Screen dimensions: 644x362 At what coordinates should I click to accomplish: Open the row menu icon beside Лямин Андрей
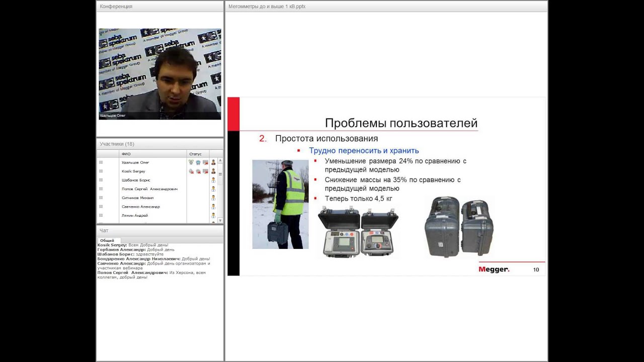coord(101,215)
